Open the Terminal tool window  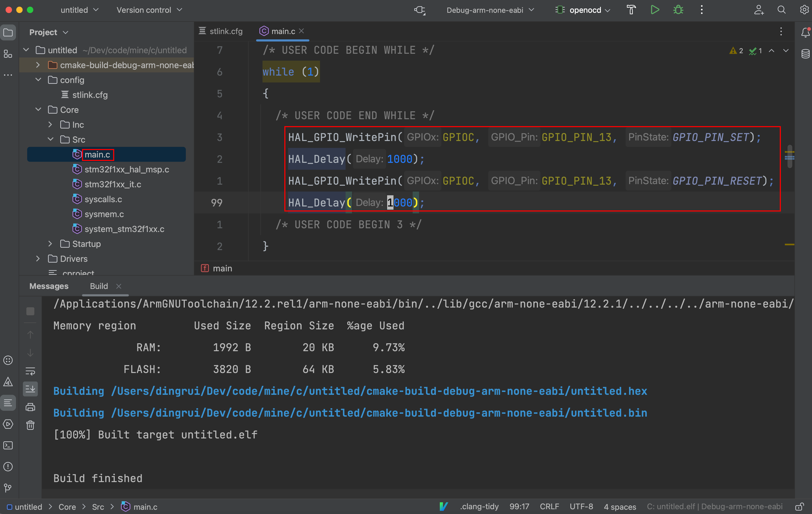click(x=8, y=445)
